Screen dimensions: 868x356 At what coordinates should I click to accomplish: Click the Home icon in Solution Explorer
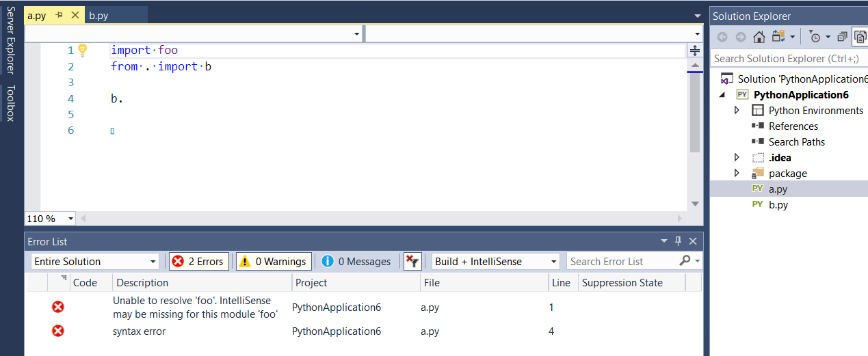759,37
